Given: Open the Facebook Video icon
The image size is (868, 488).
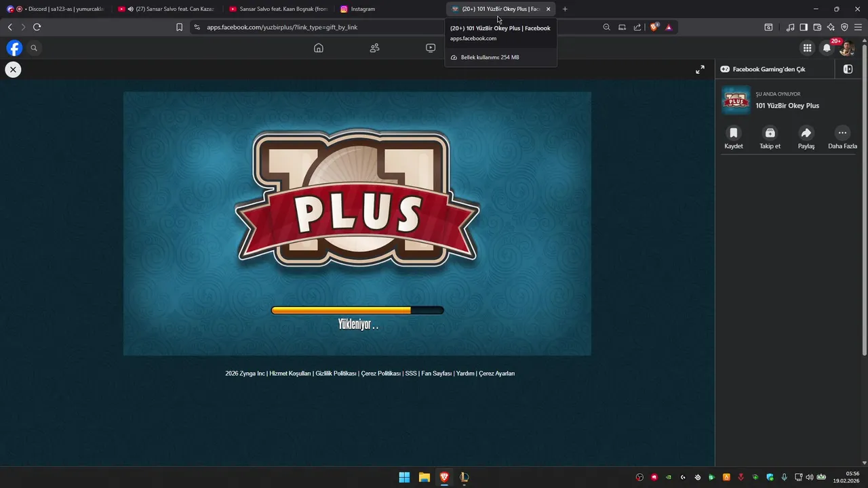Looking at the screenshot, I should pos(431,48).
